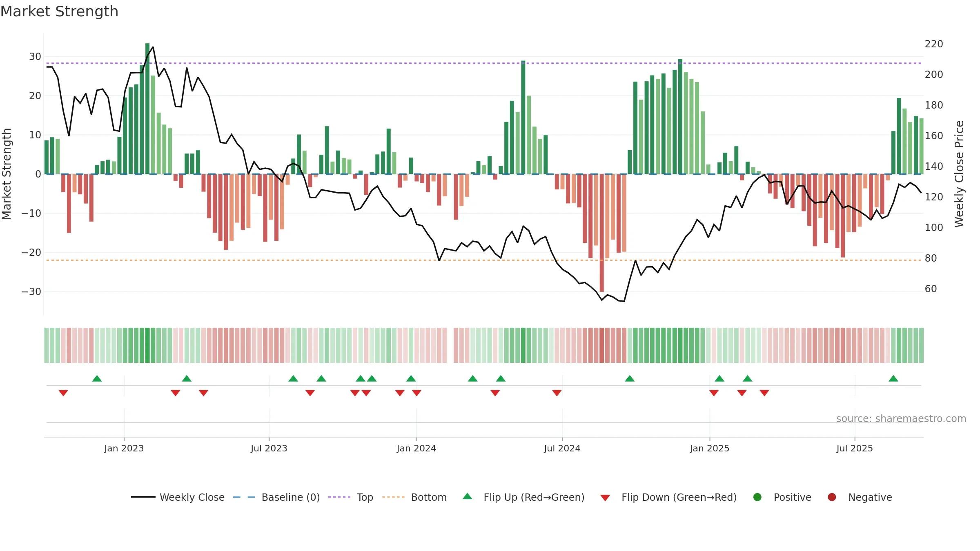Toggle the Negative legend entry

[x=860, y=497]
